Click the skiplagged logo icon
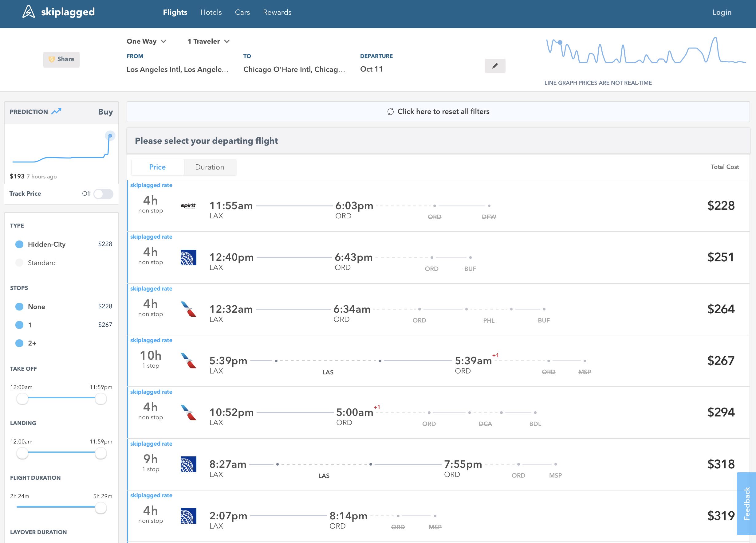This screenshot has width=756, height=543. tap(28, 12)
